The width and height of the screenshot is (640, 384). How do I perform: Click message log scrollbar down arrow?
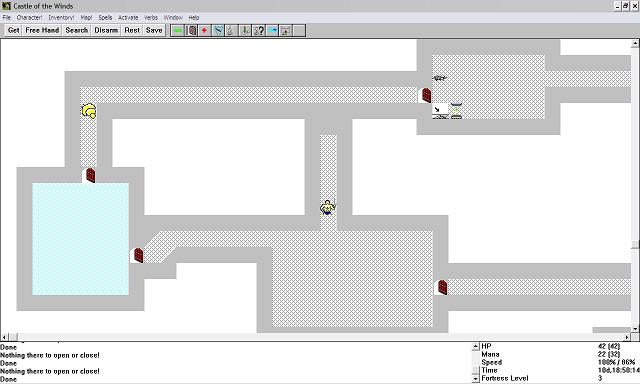point(476,379)
